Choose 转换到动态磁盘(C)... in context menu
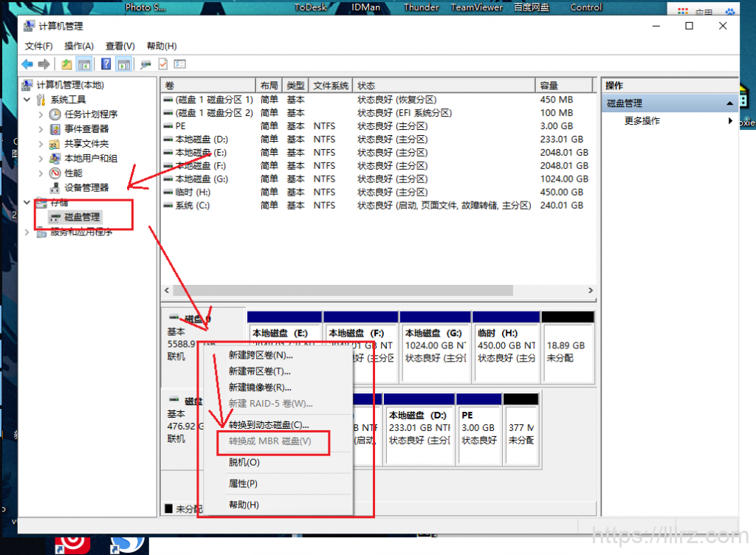Viewport: 756px width, 555px height. [269, 425]
